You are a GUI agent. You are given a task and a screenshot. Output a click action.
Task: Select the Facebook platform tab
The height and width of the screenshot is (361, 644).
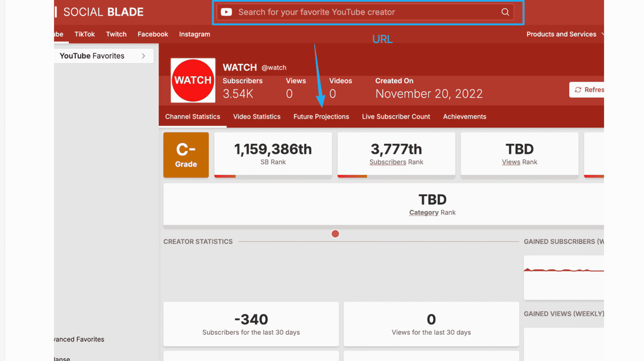153,34
